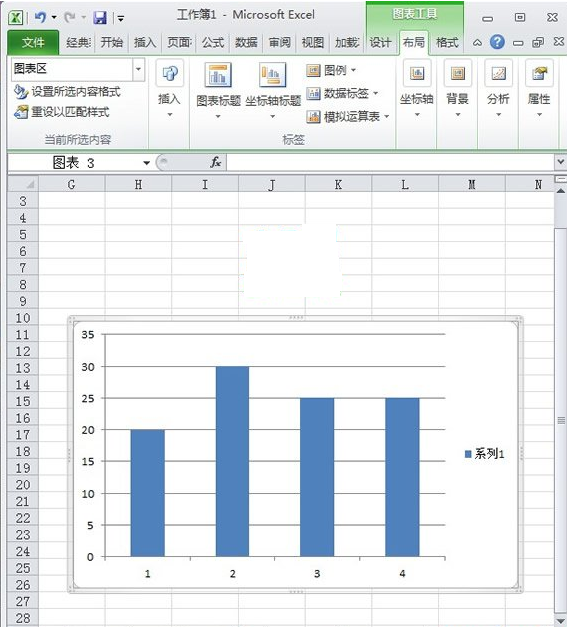Open the Name Box dropdown arrow

(x=146, y=163)
